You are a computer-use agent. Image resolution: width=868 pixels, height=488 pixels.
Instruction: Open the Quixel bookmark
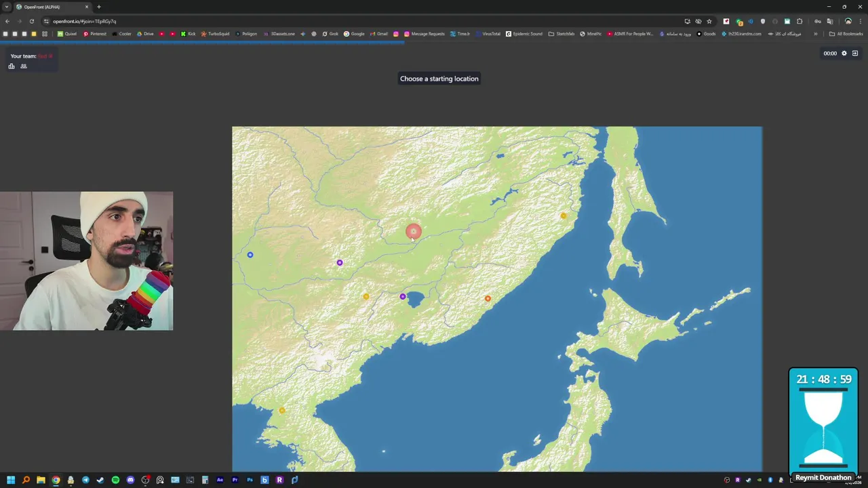coord(67,33)
